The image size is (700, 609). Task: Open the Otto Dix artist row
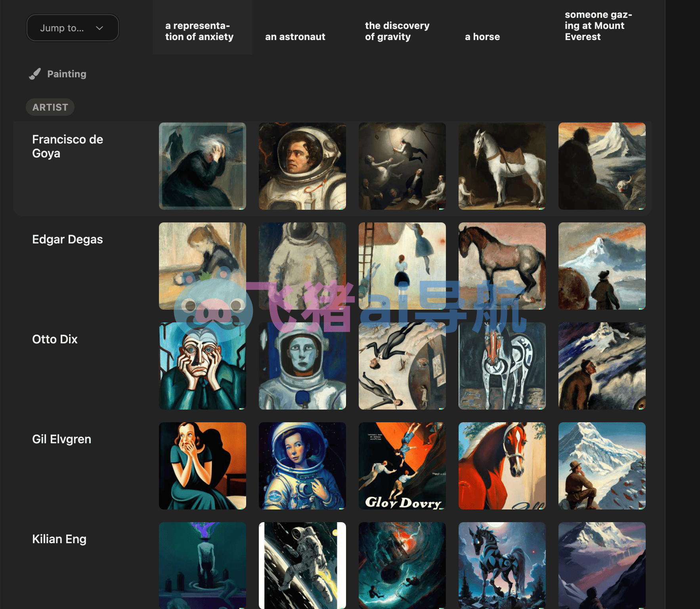coord(55,339)
